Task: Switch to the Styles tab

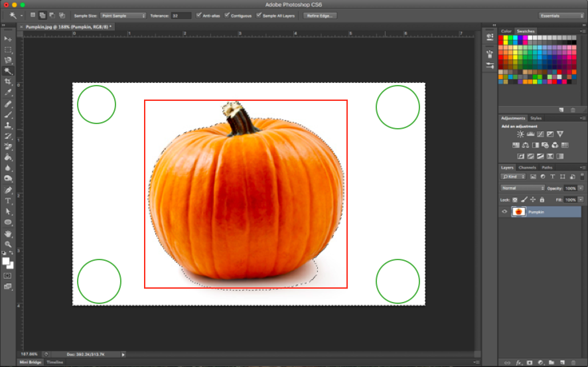Action: pyautogui.click(x=536, y=118)
